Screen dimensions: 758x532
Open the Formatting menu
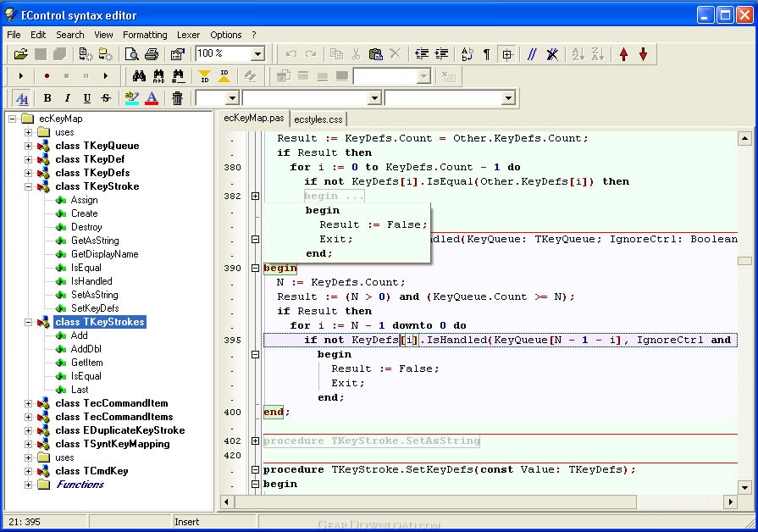[145, 35]
